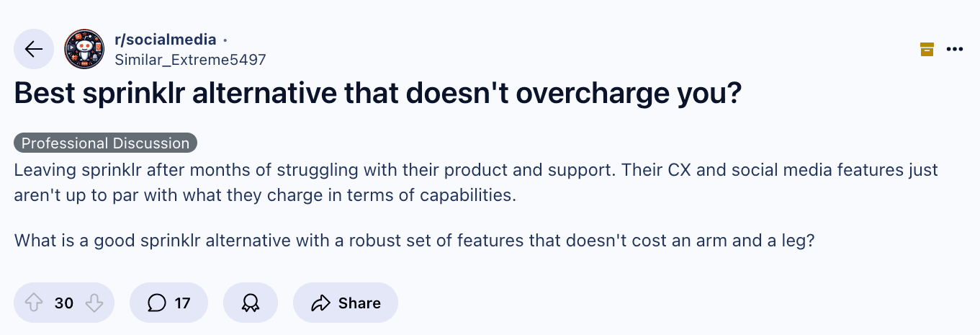Click the comment bubble icon
The height and width of the screenshot is (335, 980).
[x=156, y=303]
